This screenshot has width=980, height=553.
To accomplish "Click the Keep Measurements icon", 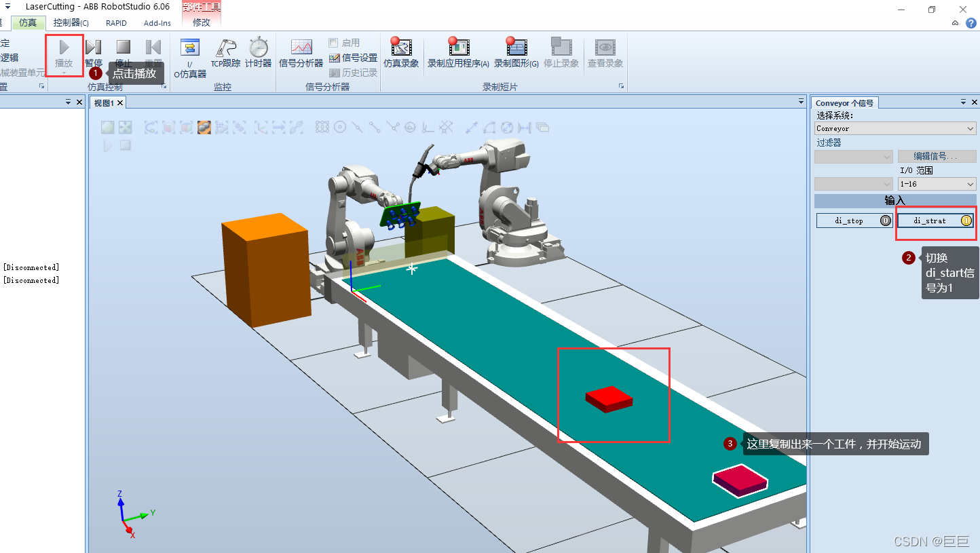I will pos(542,127).
